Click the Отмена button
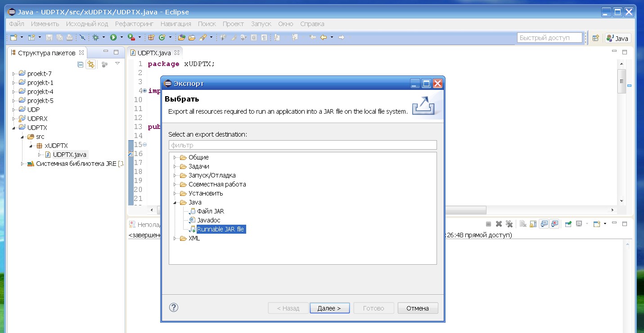 pyautogui.click(x=418, y=308)
